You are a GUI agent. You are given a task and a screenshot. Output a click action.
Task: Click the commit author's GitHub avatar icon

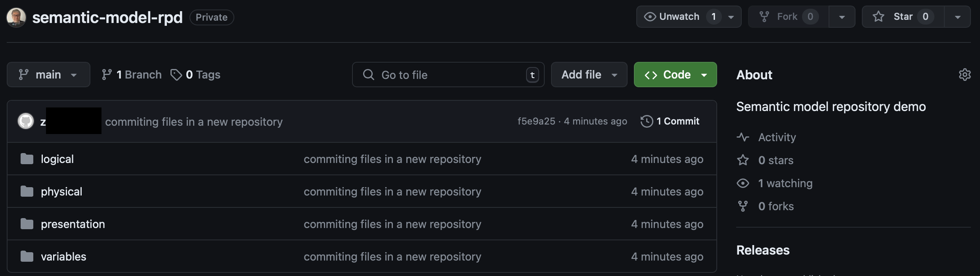coord(26,121)
